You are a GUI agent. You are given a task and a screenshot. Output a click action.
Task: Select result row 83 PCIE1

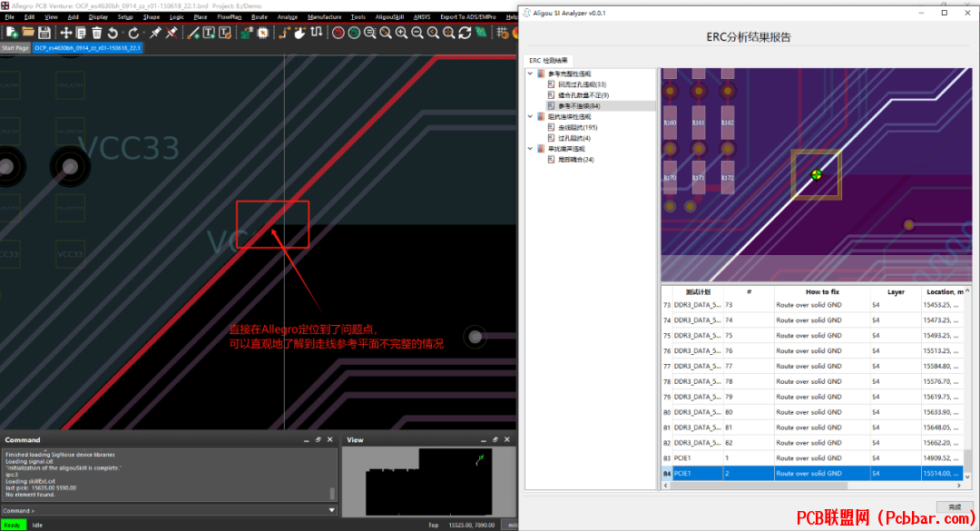coord(812,457)
